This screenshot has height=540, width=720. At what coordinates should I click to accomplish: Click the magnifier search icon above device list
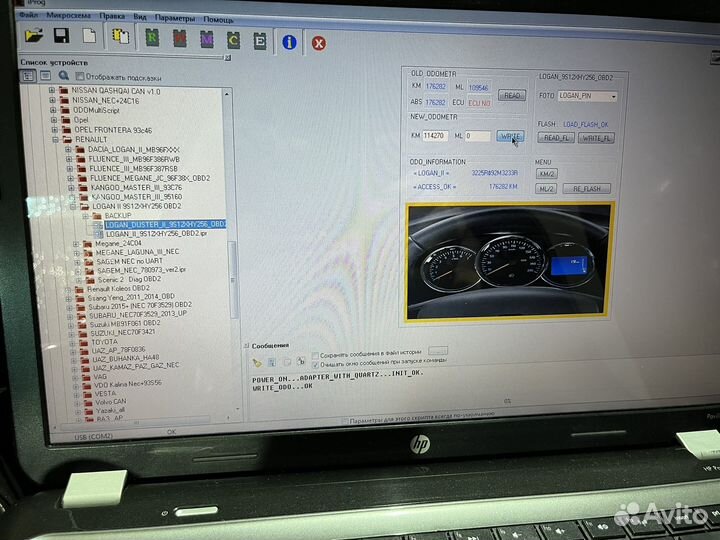click(64, 75)
